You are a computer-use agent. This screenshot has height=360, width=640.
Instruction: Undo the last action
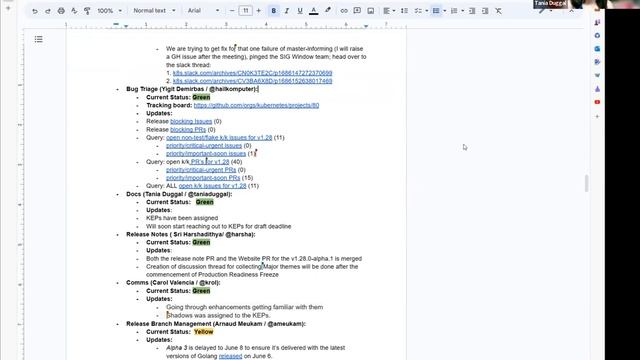point(35,11)
